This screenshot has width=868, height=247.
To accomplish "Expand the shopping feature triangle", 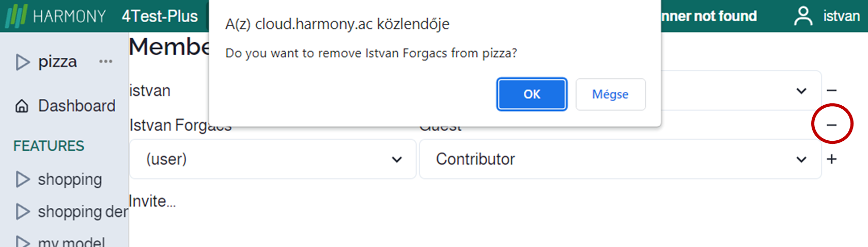I will (22, 179).
